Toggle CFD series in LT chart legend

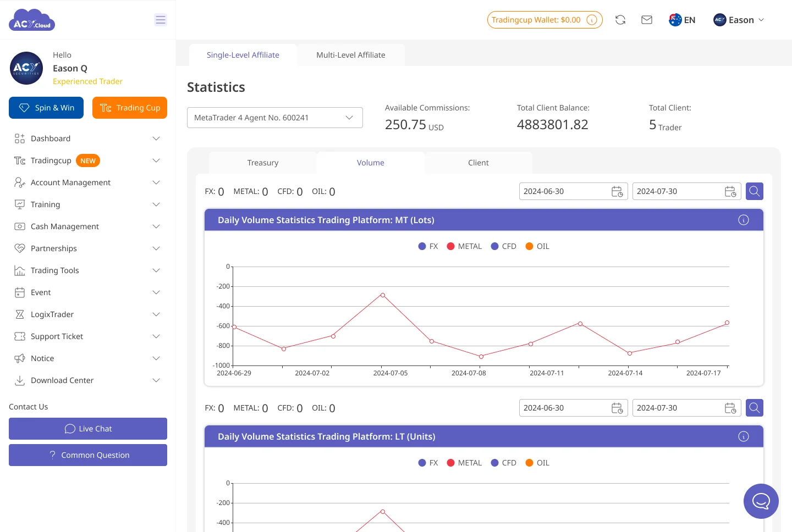503,463
